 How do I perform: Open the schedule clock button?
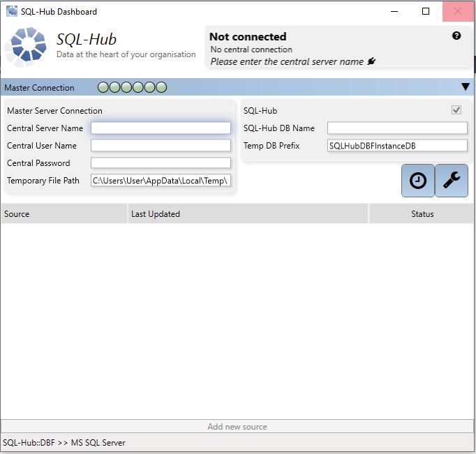pyautogui.click(x=418, y=181)
